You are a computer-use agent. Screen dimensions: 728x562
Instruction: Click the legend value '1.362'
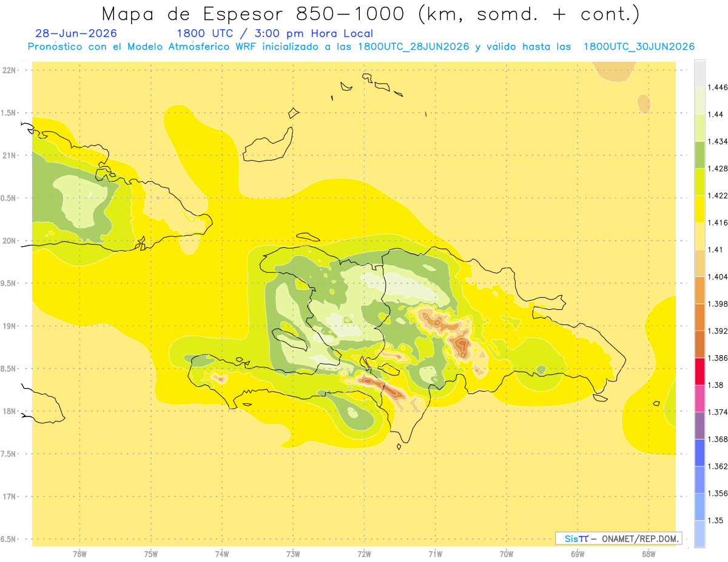pyautogui.click(x=718, y=466)
